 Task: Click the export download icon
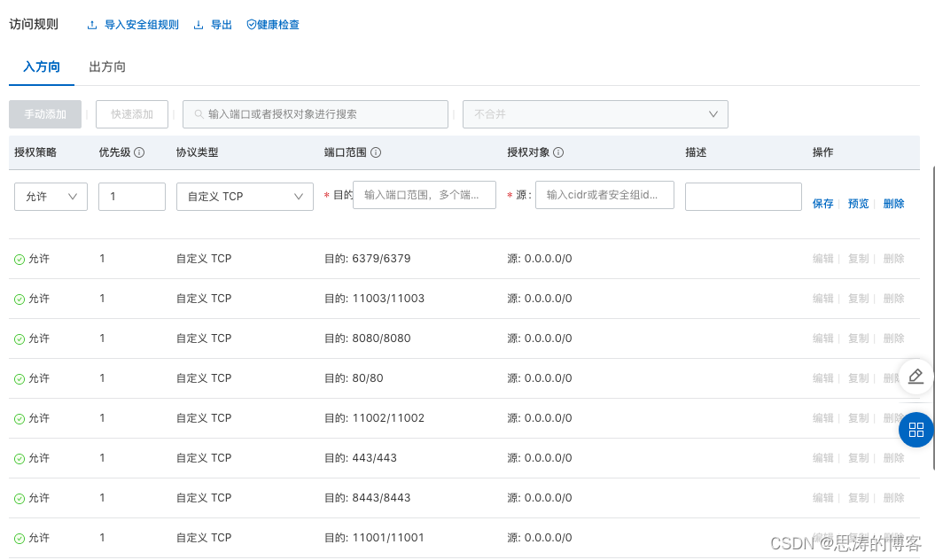[x=199, y=25]
